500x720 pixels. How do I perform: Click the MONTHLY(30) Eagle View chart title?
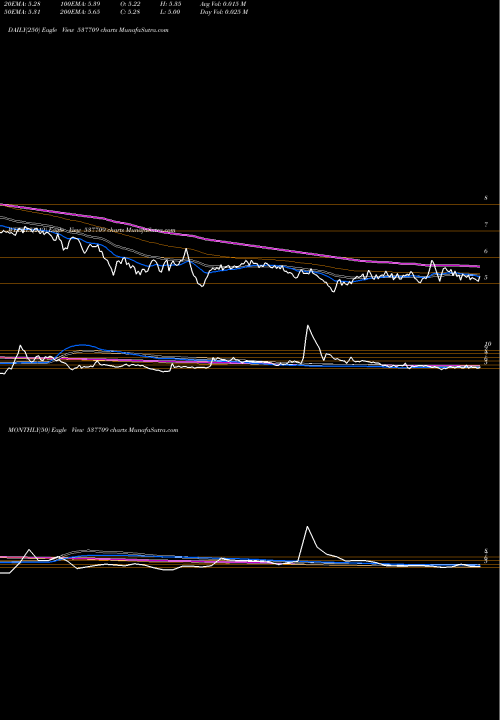click(93, 430)
